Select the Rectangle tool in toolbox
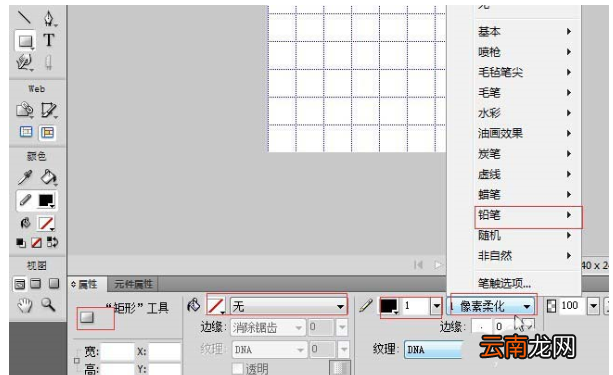 25,41
